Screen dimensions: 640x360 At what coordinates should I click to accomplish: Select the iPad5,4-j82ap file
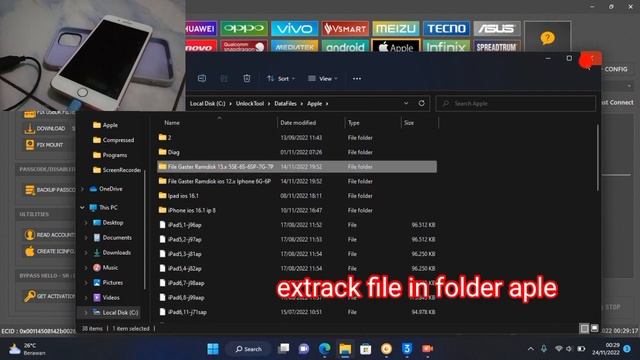[297, 269]
